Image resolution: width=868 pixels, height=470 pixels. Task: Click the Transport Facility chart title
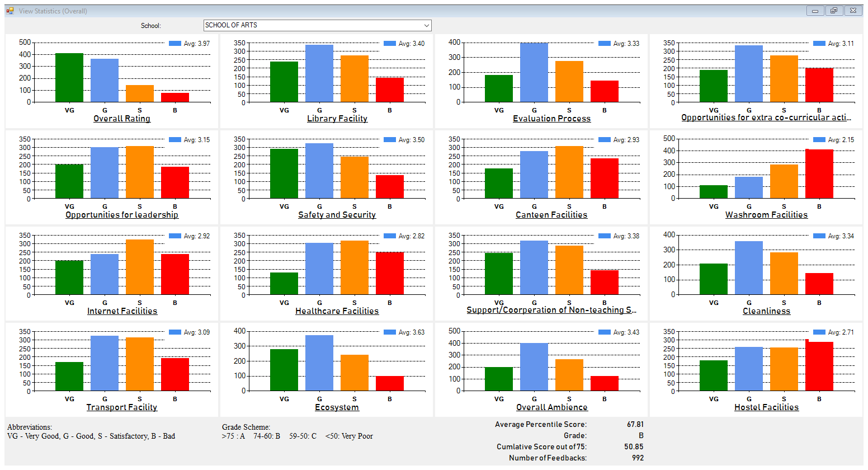tap(122, 407)
